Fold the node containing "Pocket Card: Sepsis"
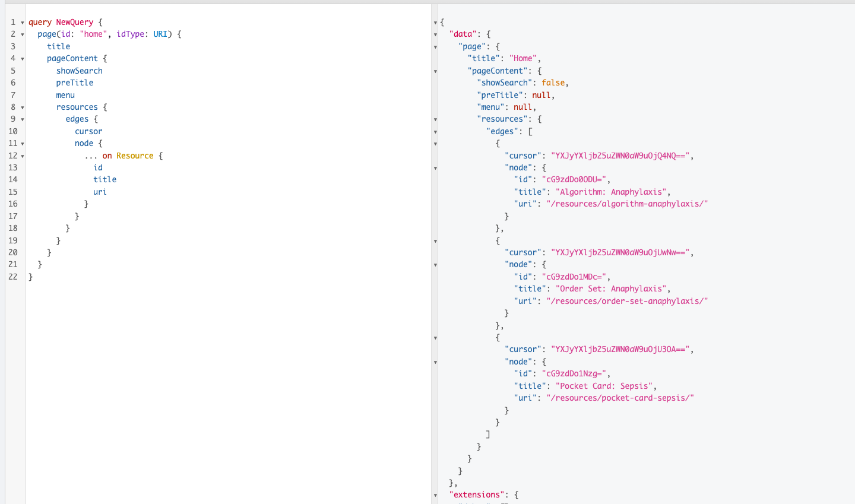 pyautogui.click(x=435, y=362)
